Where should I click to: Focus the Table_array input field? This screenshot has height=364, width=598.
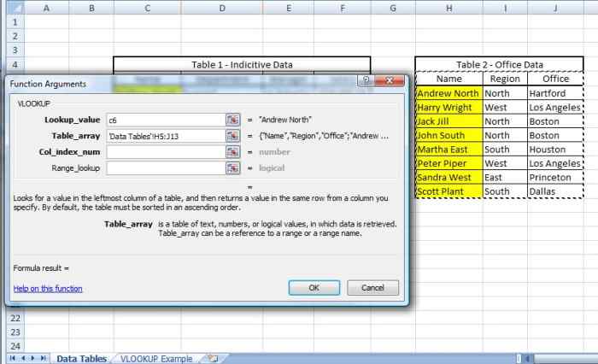coord(166,136)
